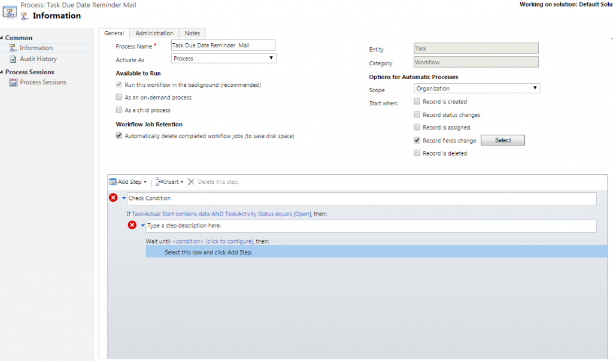This screenshot has height=364, width=613.
Task: Uncheck Record fields change
Action: 417,140
